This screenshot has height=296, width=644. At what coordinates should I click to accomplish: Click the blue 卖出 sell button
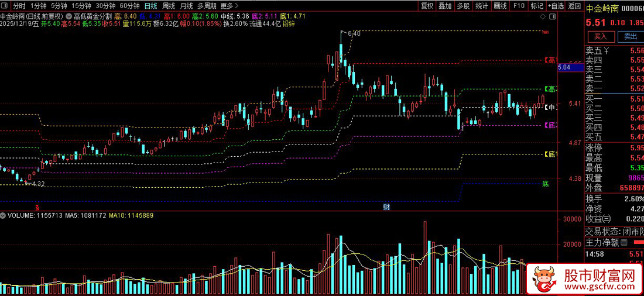[631, 36]
